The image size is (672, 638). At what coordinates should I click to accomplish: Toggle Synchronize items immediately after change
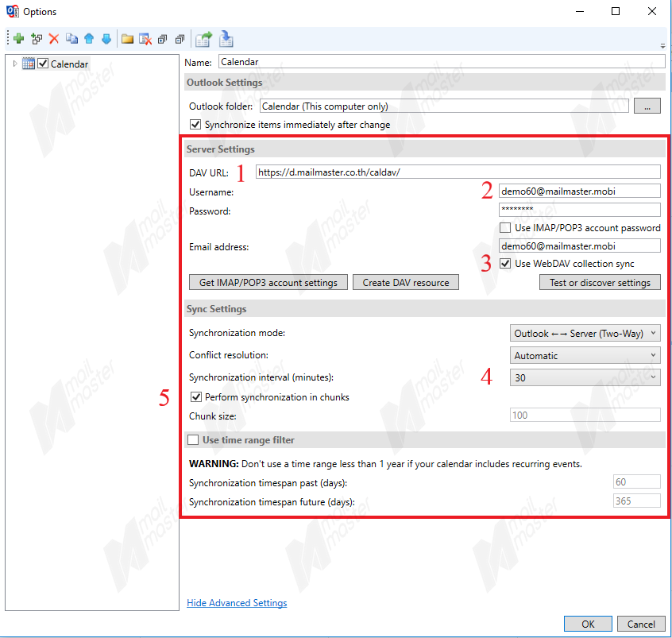click(x=195, y=124)
